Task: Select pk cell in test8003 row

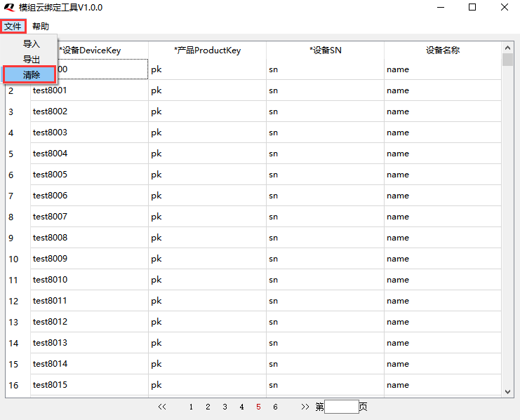Action: coord(207,133)
